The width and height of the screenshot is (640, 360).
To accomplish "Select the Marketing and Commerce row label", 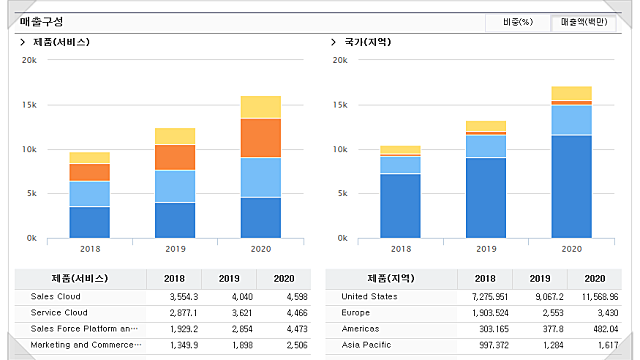I will tap(86, 345).
